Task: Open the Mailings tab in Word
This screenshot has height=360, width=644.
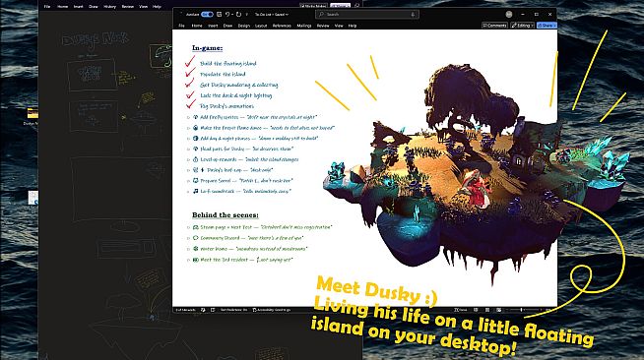Action: pos(304,26)
